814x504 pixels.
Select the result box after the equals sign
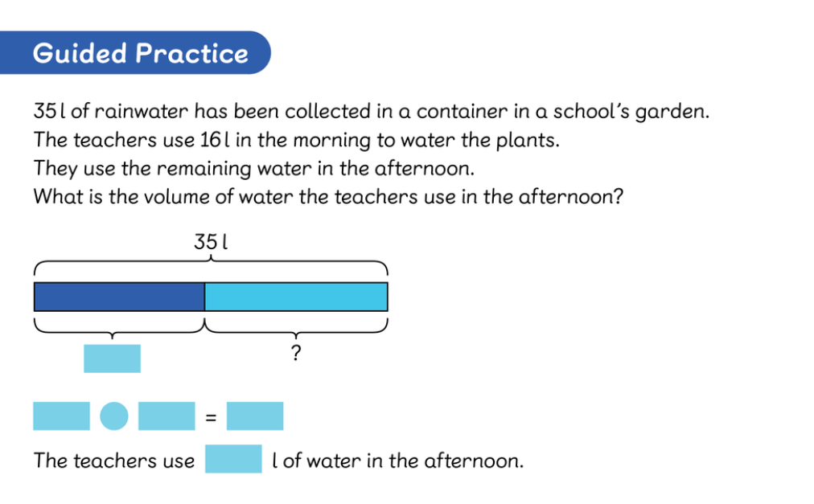point(255,416)
